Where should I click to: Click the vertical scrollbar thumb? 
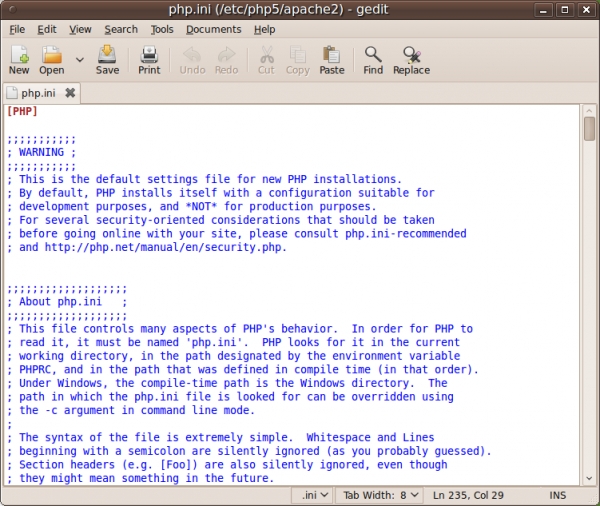coord(589,129)
